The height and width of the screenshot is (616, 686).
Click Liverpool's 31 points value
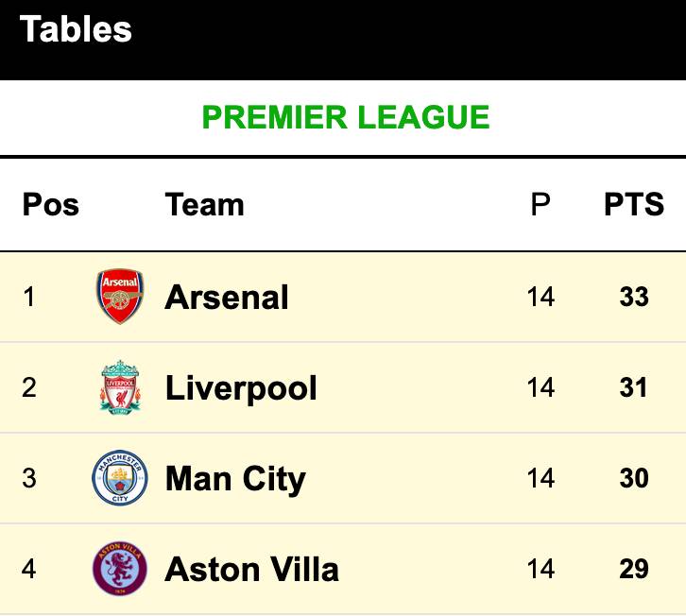coord(634,388)
